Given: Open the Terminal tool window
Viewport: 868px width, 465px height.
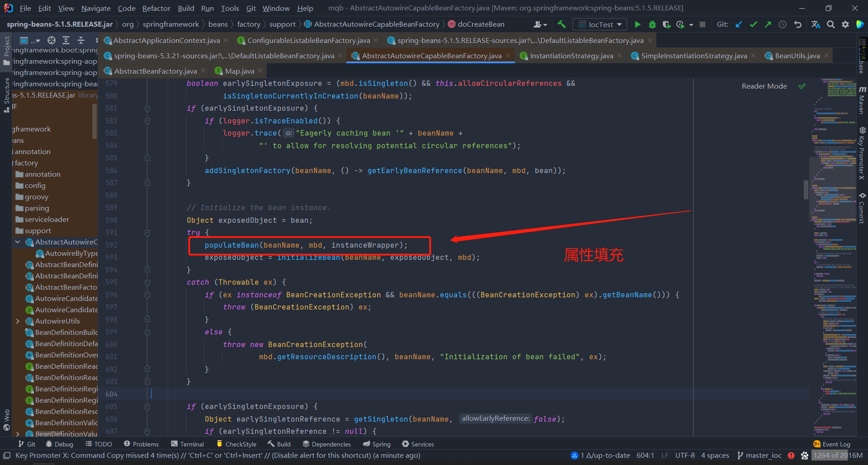Looking at the screenshot, I should tap(188, 444).
